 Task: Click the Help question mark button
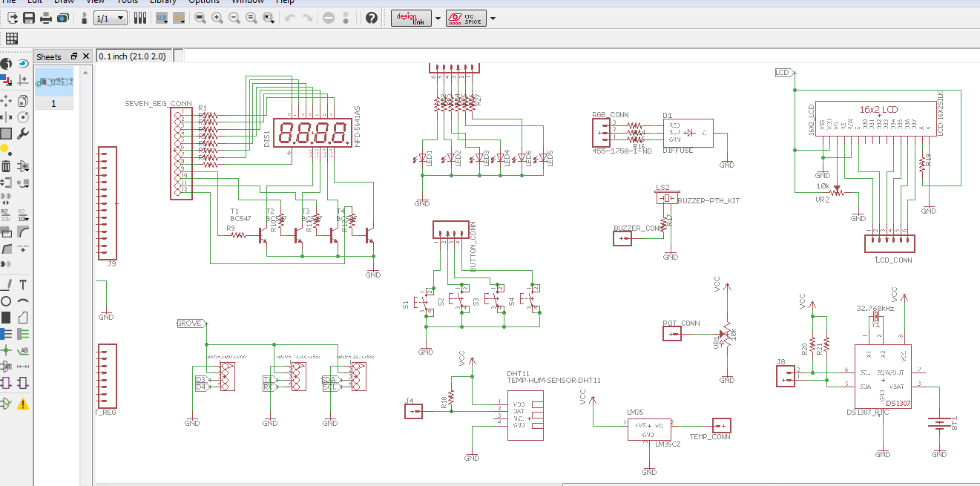pos(372,17)
